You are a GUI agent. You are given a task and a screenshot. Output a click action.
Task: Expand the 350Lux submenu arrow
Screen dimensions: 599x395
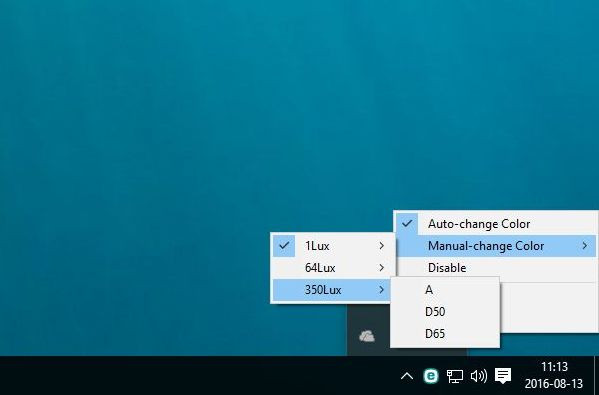coord(382,290)
